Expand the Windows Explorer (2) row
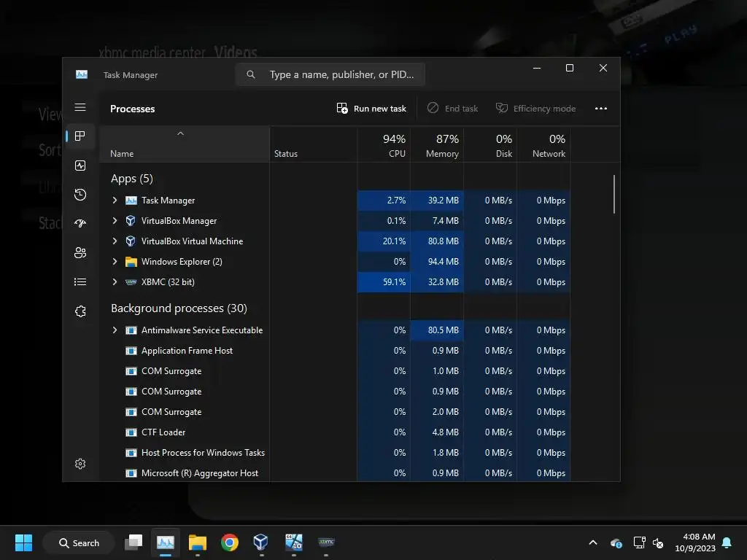 pyautogui.click(x=115, y=262)
